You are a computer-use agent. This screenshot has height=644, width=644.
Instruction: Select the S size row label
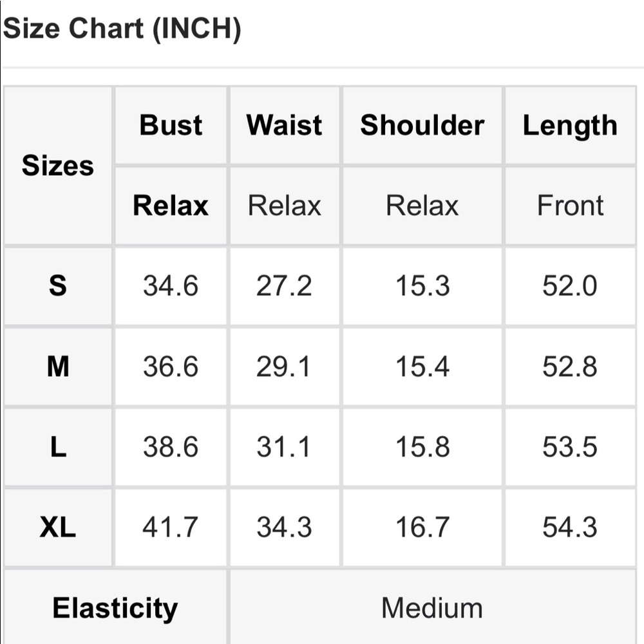tap(58, 286)
